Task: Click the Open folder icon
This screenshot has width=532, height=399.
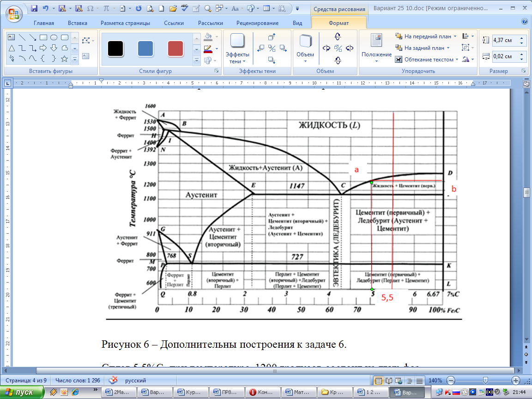Action: 173,8
